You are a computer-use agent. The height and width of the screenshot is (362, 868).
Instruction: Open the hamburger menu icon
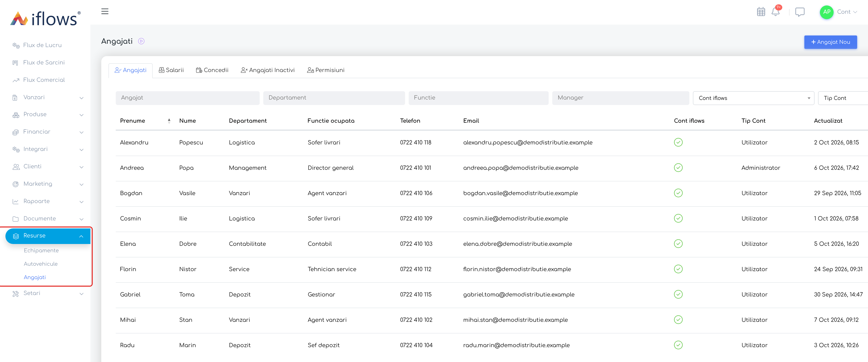click(x=105, y=11)
